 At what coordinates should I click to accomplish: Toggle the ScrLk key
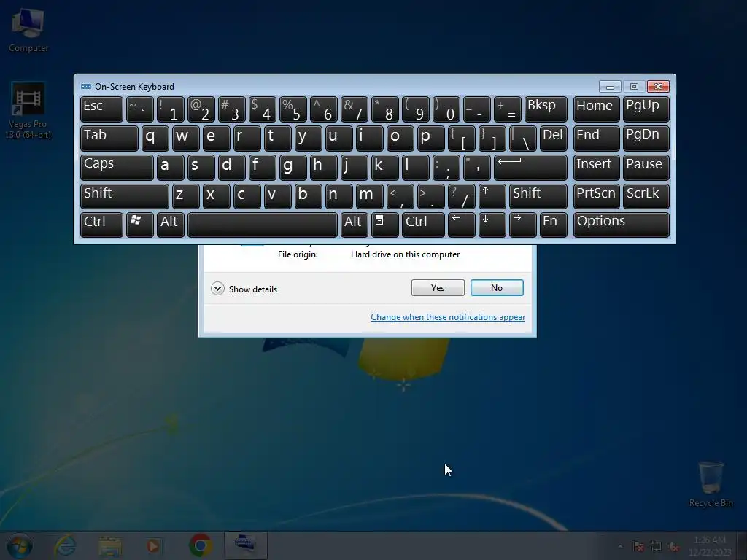click(646, 196)
